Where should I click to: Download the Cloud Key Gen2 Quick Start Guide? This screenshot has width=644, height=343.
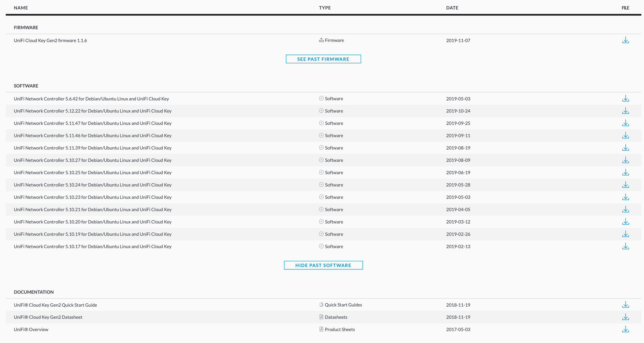[625, 305]
